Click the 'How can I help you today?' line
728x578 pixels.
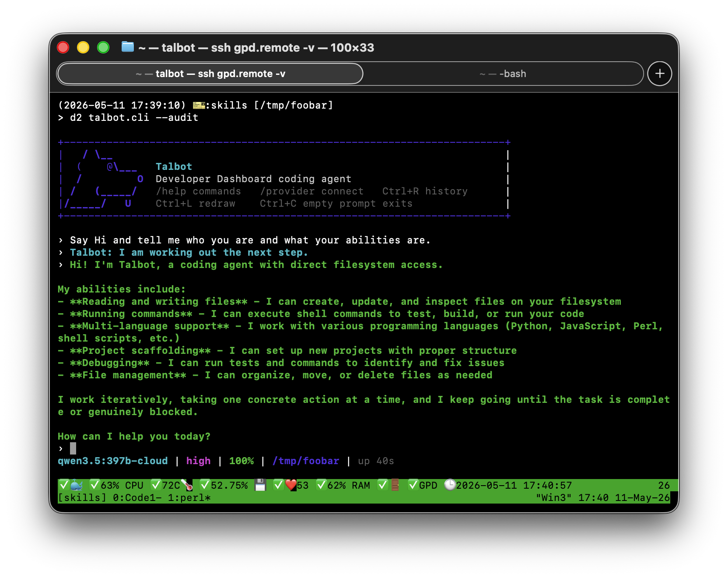coord(134,436)
